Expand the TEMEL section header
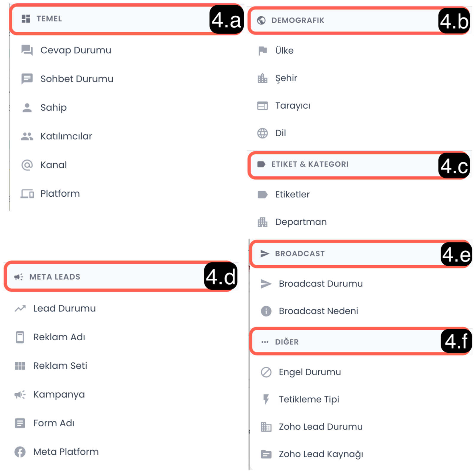This screenshot has width=476, height=473. tap(110, 19)
